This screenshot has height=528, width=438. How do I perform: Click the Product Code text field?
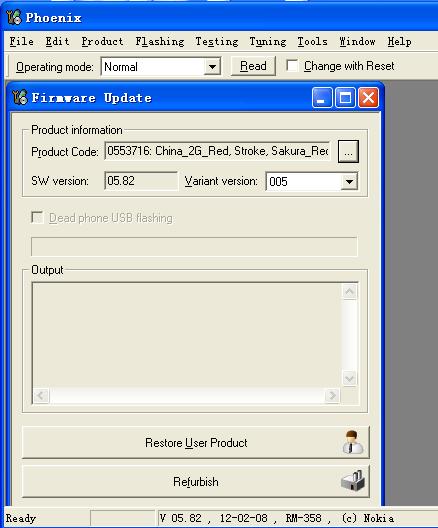point(217,151)
